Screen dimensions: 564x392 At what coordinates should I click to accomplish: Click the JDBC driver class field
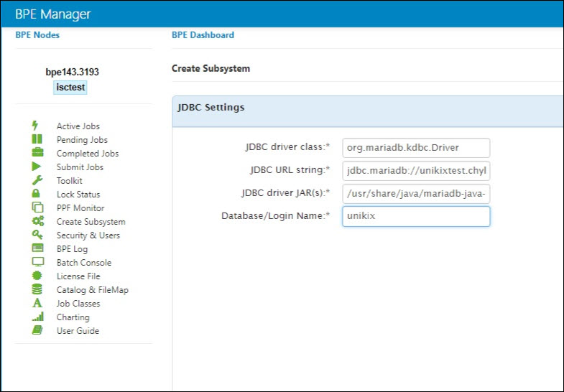tap(416, 148)
